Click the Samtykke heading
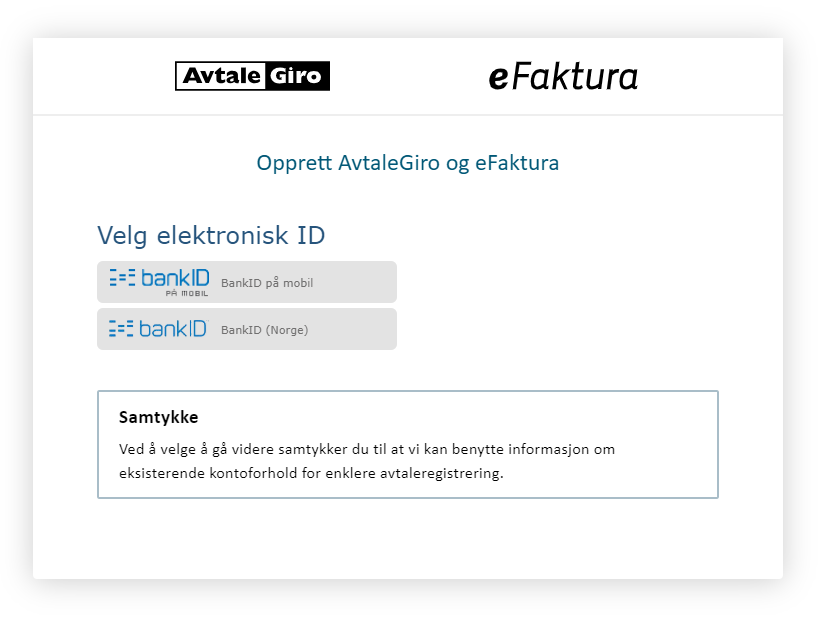Viewport: 829px width, 617px height. 159,417
